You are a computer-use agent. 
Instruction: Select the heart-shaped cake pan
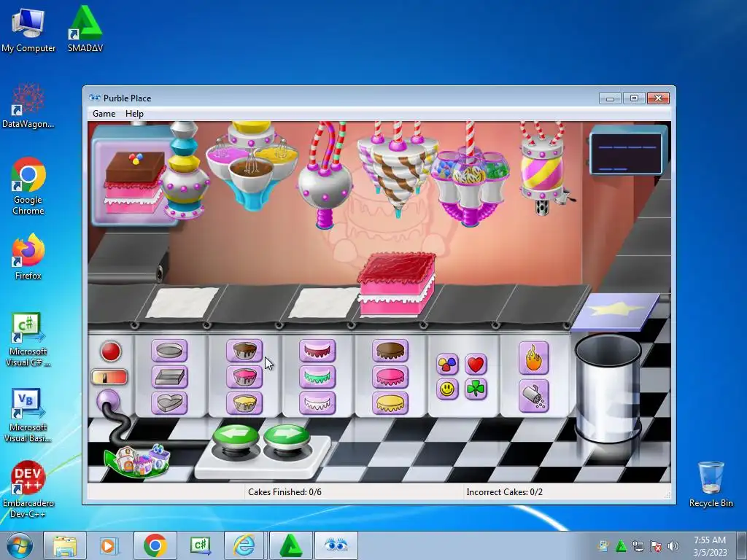coord(169,402)
